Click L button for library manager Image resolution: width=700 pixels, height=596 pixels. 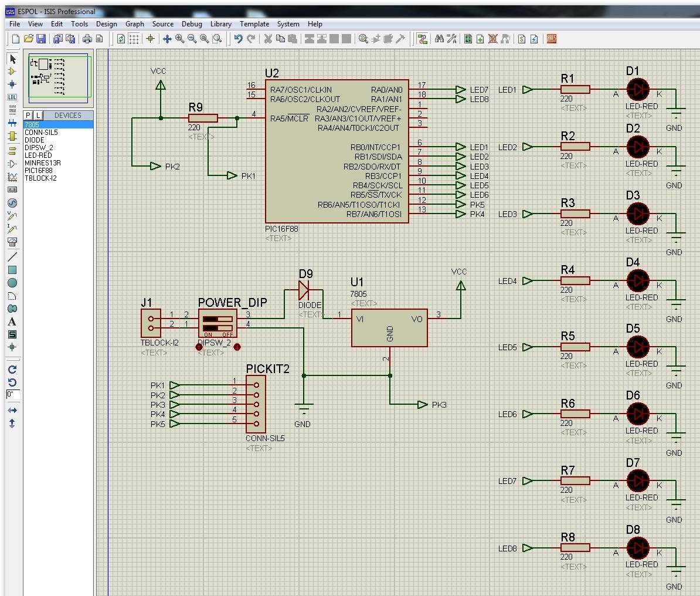38,115
